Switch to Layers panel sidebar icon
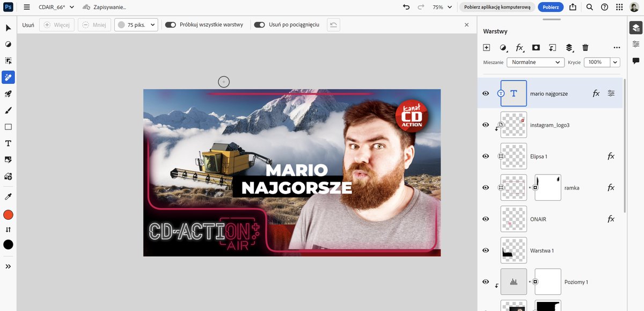Image resolution: width=644 pixels, height=311 pixels. pos(635,27)
